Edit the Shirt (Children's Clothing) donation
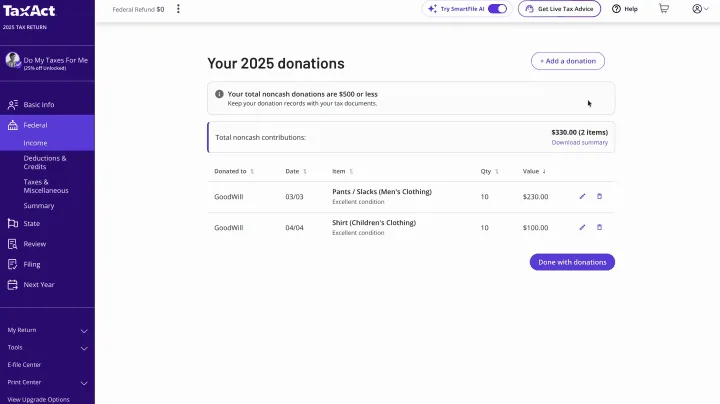The height and width of the screenshot is (404, 720). [582, 227]
